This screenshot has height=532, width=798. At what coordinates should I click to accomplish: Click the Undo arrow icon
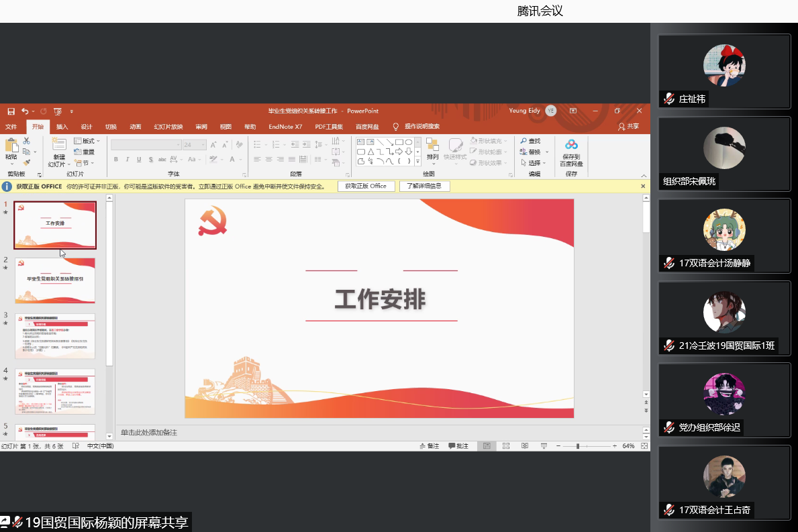tap(25, 111)
